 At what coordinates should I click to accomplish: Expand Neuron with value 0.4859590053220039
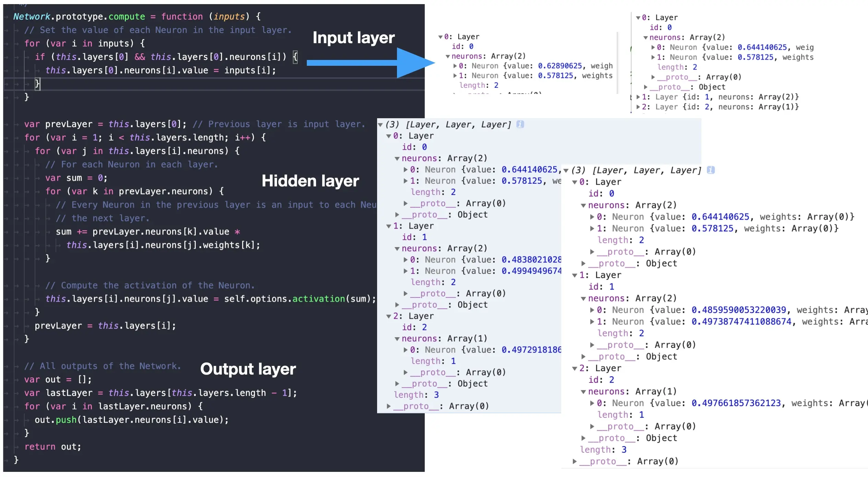tap(592, 310)
